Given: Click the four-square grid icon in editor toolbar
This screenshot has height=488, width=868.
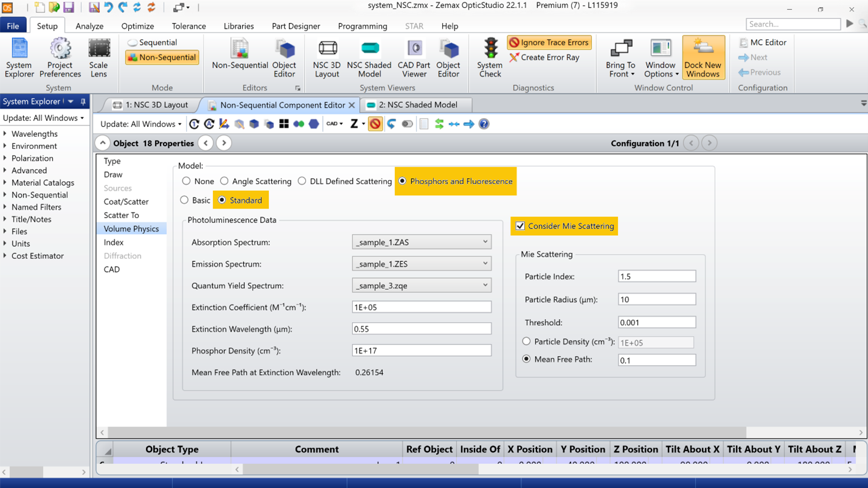Looking at the screenshot, I should [x=284, y=124].
